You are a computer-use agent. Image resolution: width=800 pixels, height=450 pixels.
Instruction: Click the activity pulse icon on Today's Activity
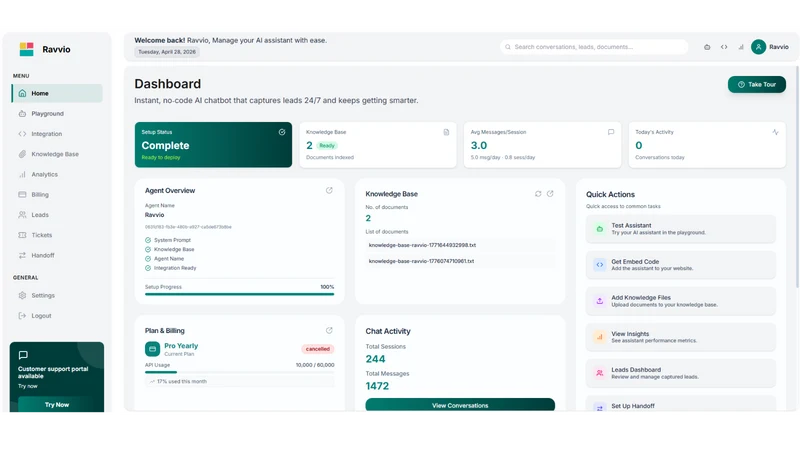[x=776, y=132]
